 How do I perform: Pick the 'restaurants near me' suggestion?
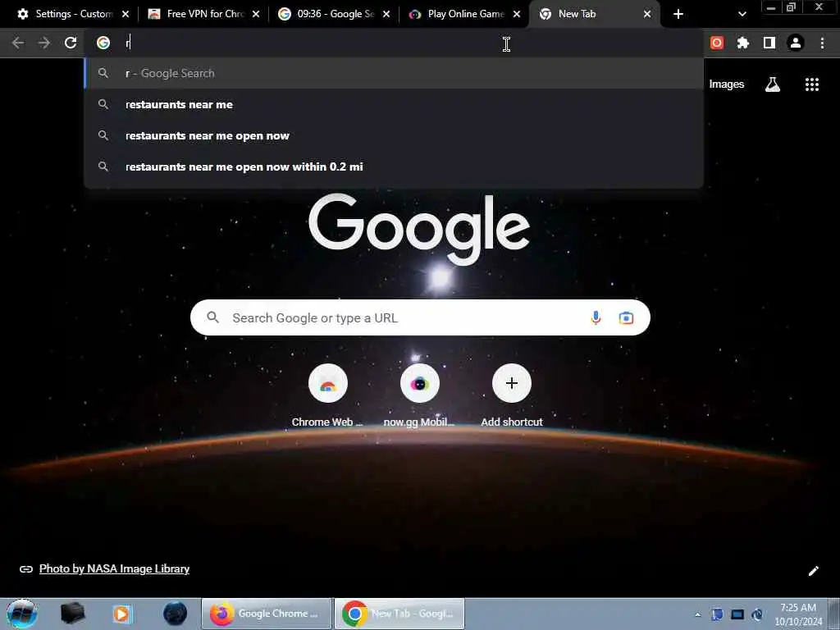(394, 104)
